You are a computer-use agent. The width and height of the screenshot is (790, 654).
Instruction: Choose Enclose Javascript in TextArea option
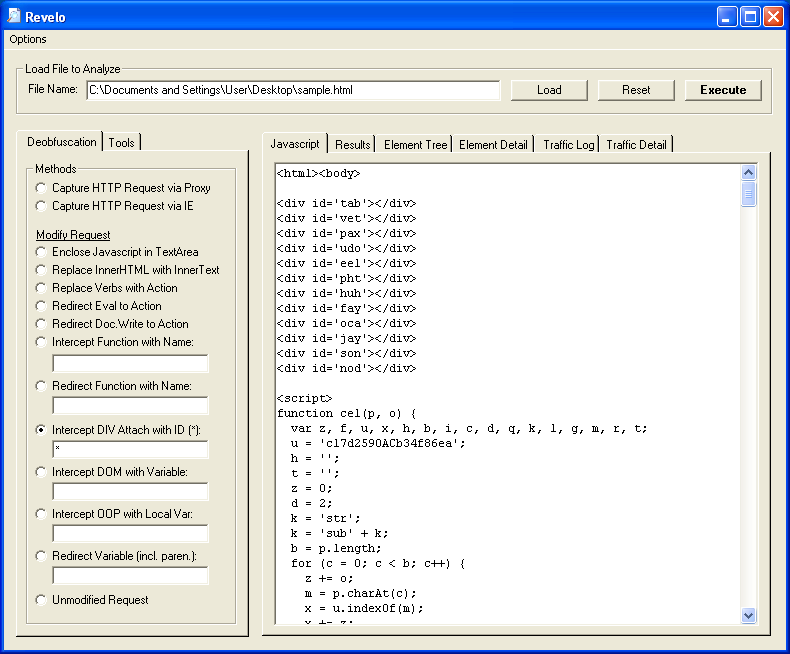click(40, 252)
